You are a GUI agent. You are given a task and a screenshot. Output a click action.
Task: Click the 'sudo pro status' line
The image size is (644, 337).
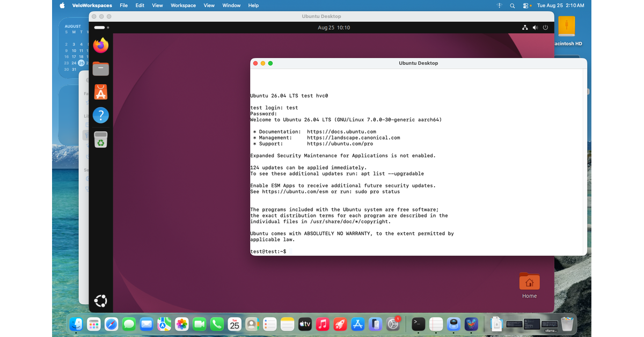coord(325,192)
